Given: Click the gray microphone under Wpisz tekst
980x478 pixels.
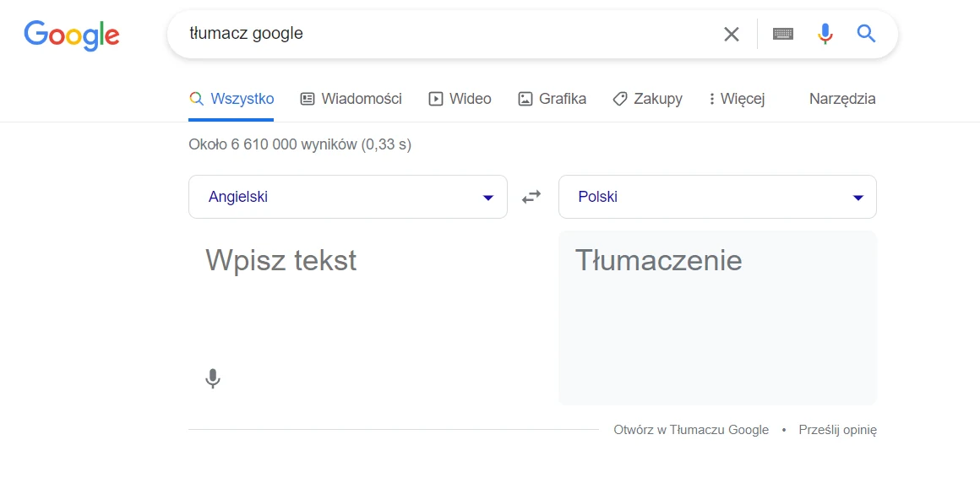Looking at the screenshot, I should coord(213,379).
